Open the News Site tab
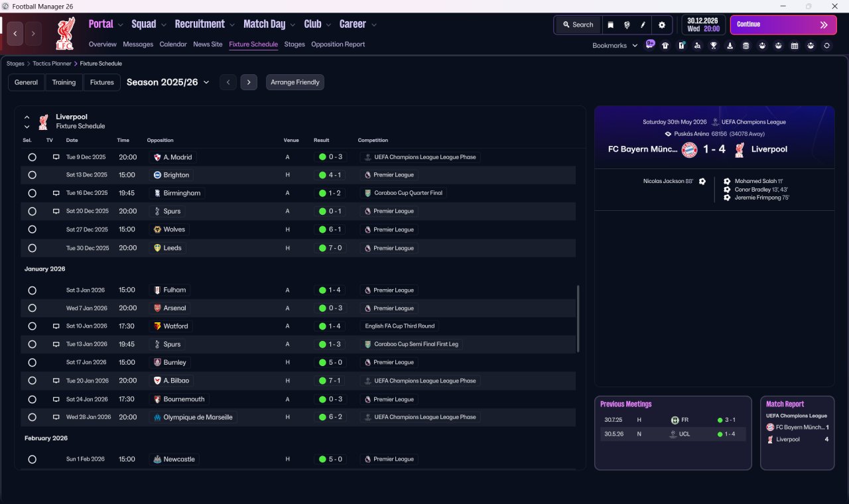The image size is (849, 504). pyautogui.click(x=208, y=44)
